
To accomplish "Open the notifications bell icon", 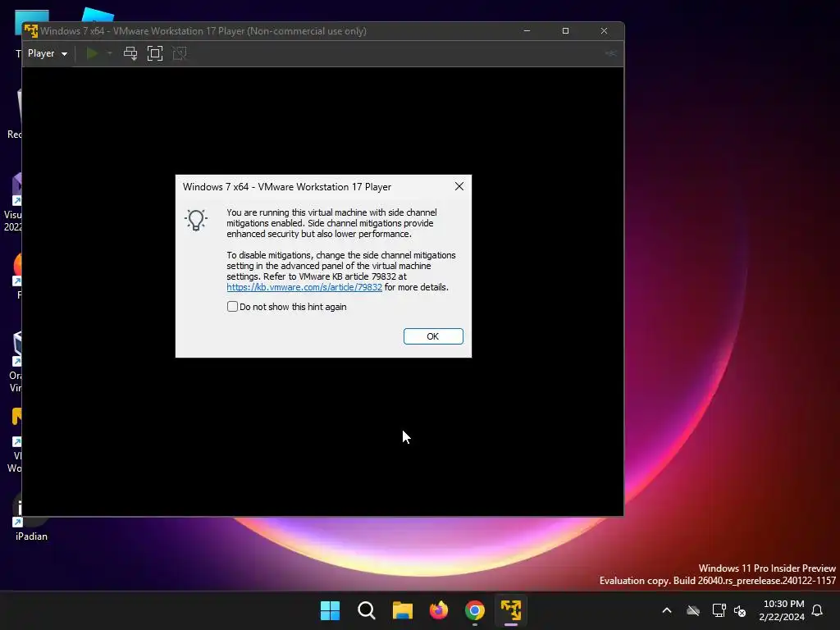I will tap(818, 610).
